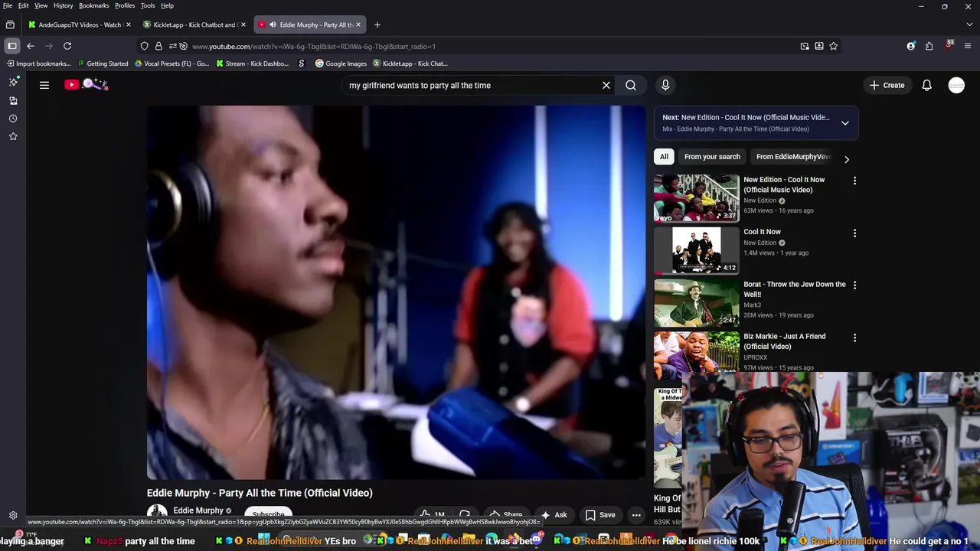Image resolution: width=980 pixels, height=551 pixels.
Task: Close the Eddie Murphy tab
Action: click(358, 24)
